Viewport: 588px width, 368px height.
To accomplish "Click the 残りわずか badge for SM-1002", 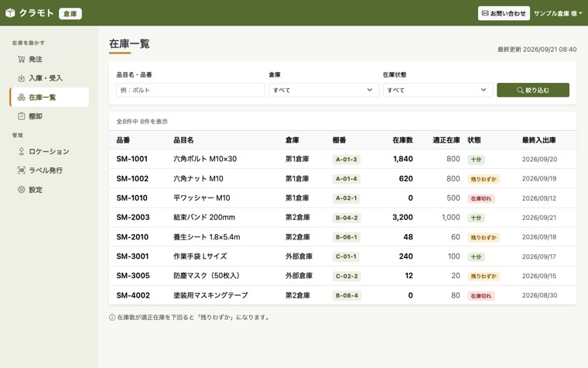I will click(x=484, y=179).
